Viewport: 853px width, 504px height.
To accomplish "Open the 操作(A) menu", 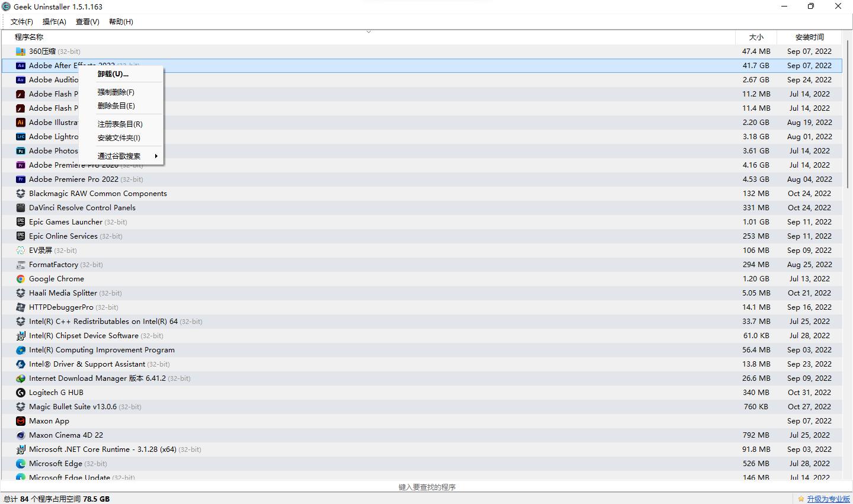I will pos(54,22).
